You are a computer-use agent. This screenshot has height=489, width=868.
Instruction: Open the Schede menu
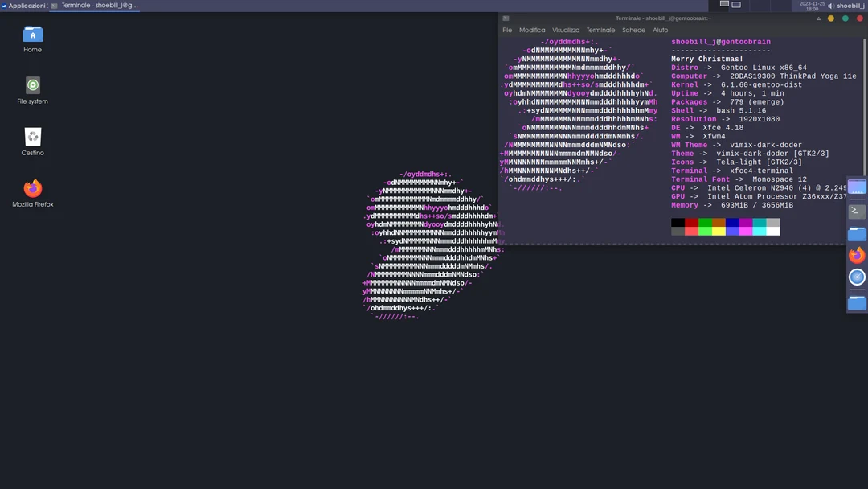(x=633, y=30)
